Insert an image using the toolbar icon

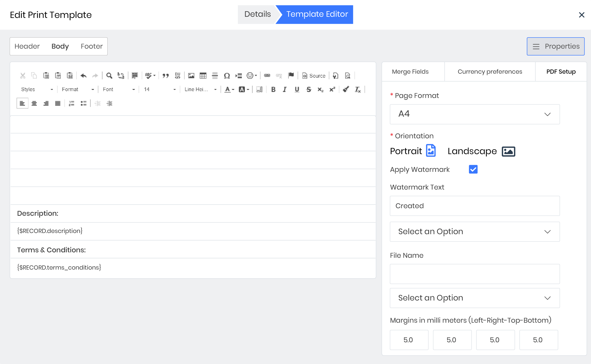191,76
